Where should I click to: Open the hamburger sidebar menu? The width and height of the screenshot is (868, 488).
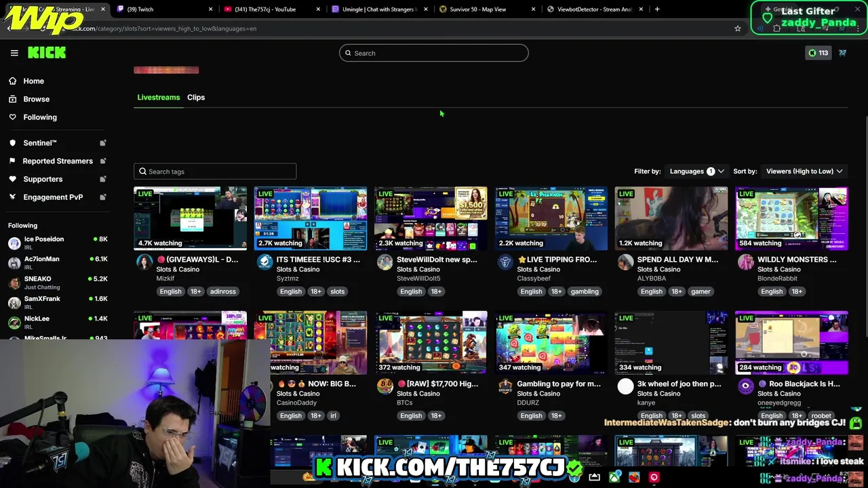(x=14, y=53)
